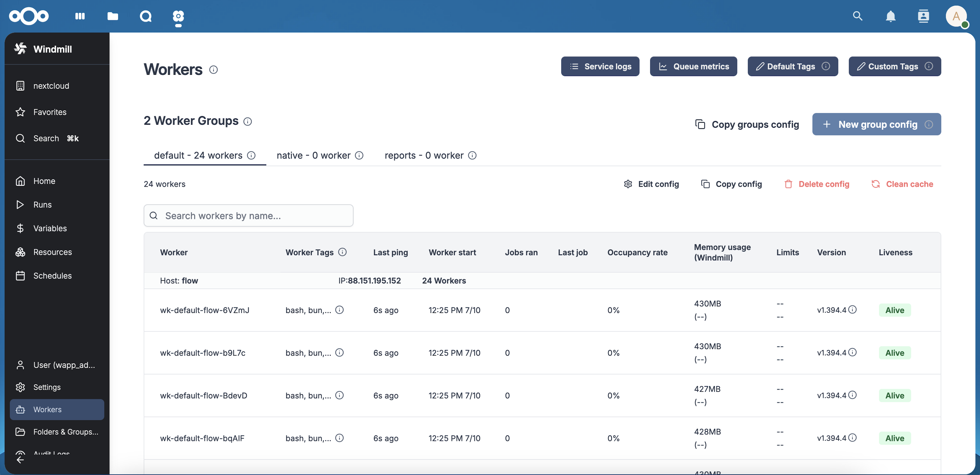Click info icon next to Worker Tags header
Screen dimensions: 980x475
342,252
